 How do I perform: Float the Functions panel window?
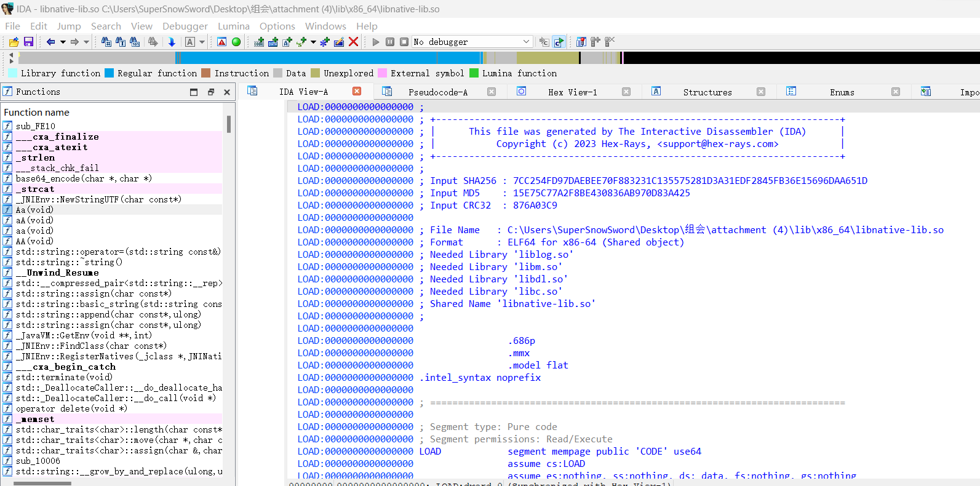pyautogui.click(x=210, y=92)
